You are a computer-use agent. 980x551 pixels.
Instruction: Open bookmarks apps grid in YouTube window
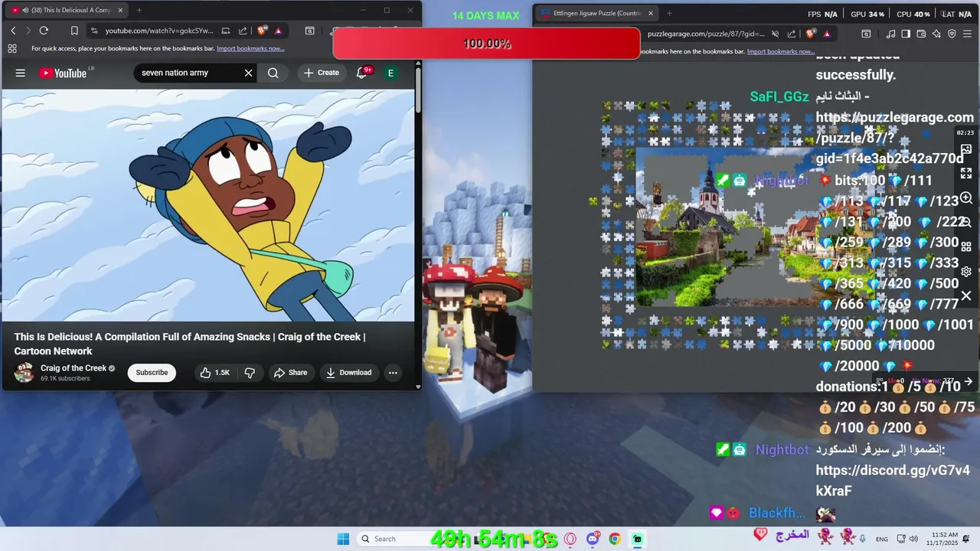12,48
